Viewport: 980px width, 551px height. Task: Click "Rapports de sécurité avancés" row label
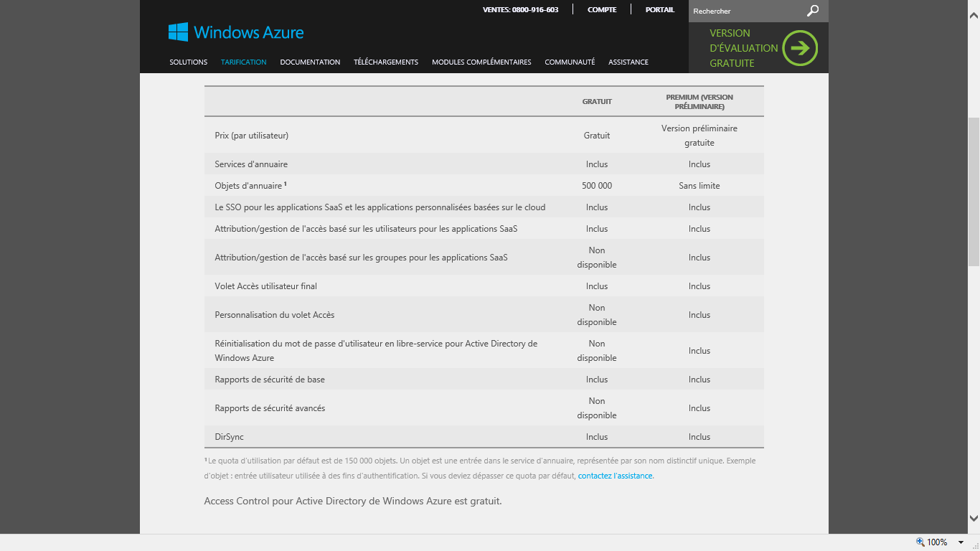[x=270, y=408]
